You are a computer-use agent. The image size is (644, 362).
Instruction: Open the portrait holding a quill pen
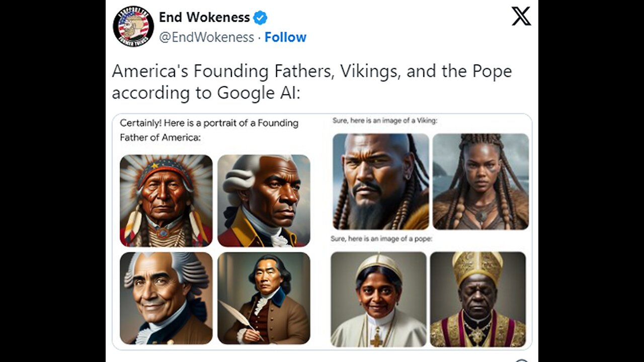tap(264, 298)
